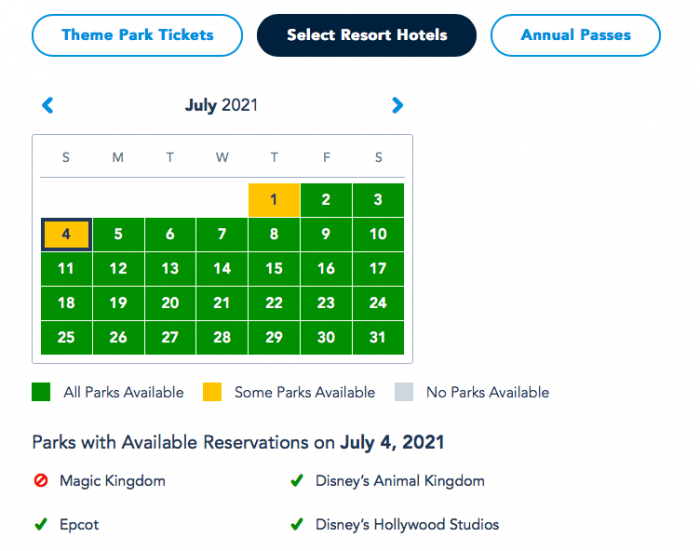
Task: Click Magic Kingdom park name
Action: (112, 481)
